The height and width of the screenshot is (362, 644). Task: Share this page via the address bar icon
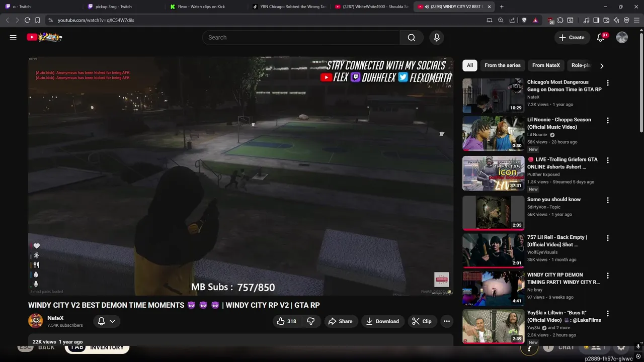click(512, 20)
